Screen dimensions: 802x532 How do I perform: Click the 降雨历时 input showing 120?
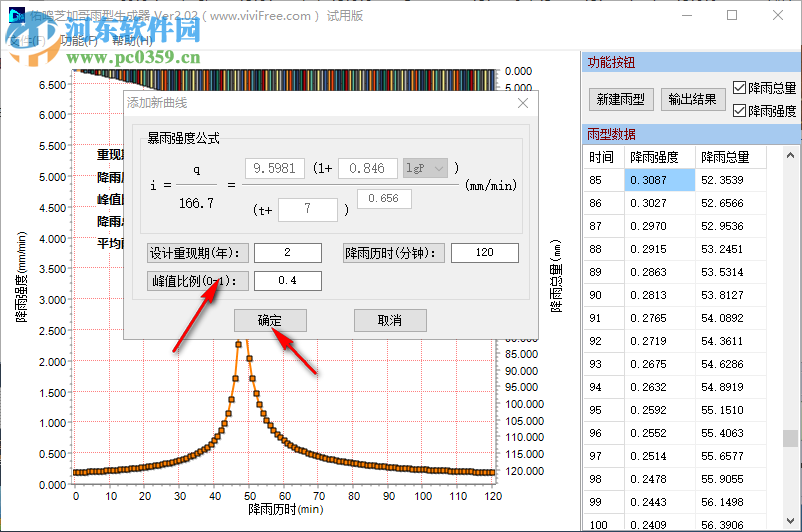point(484,253)
